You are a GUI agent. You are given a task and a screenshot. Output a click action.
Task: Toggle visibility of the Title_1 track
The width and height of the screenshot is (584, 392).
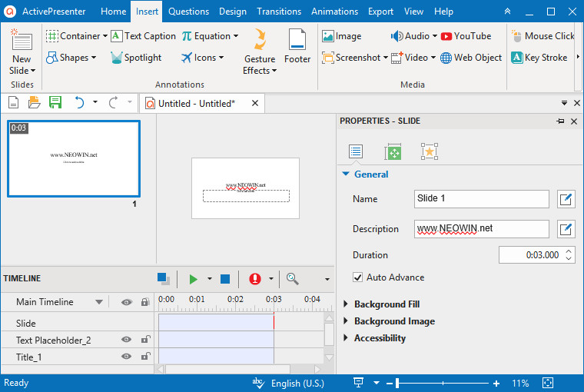tap(127, 357)
